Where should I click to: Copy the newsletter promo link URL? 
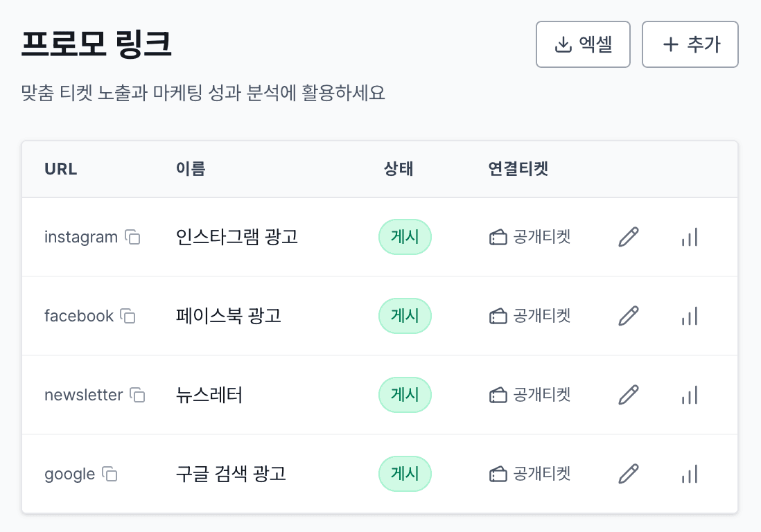(138, 395)
